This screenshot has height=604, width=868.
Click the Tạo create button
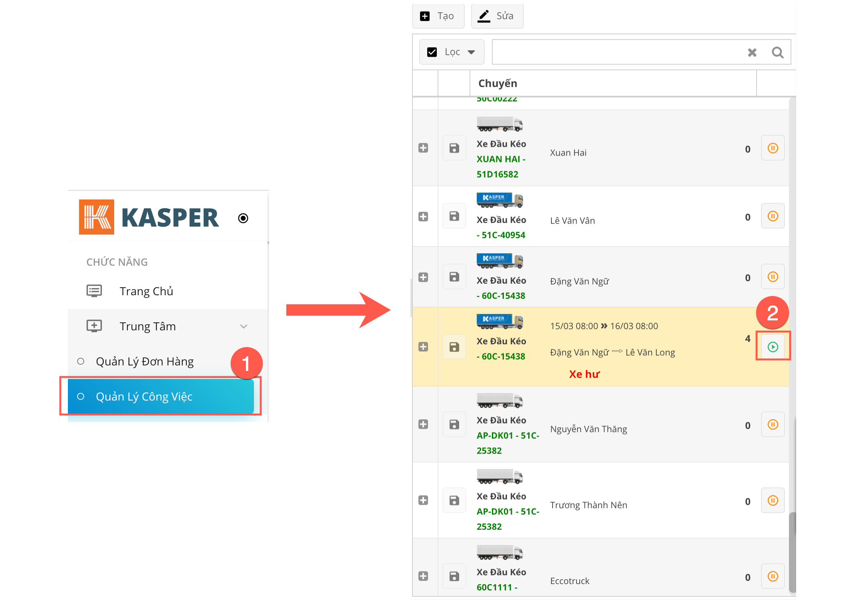click(x=438, y=16)
